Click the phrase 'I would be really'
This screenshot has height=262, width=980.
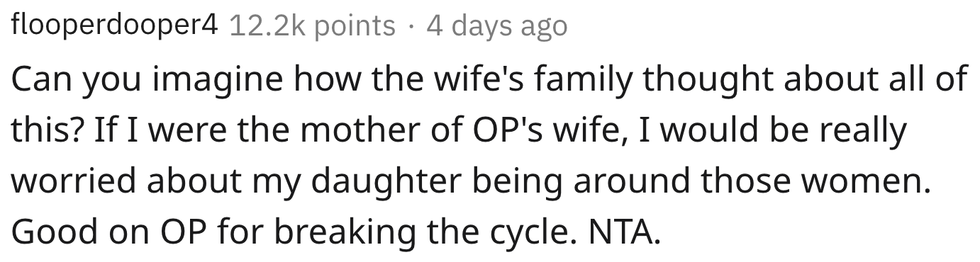tap(740, 132)
